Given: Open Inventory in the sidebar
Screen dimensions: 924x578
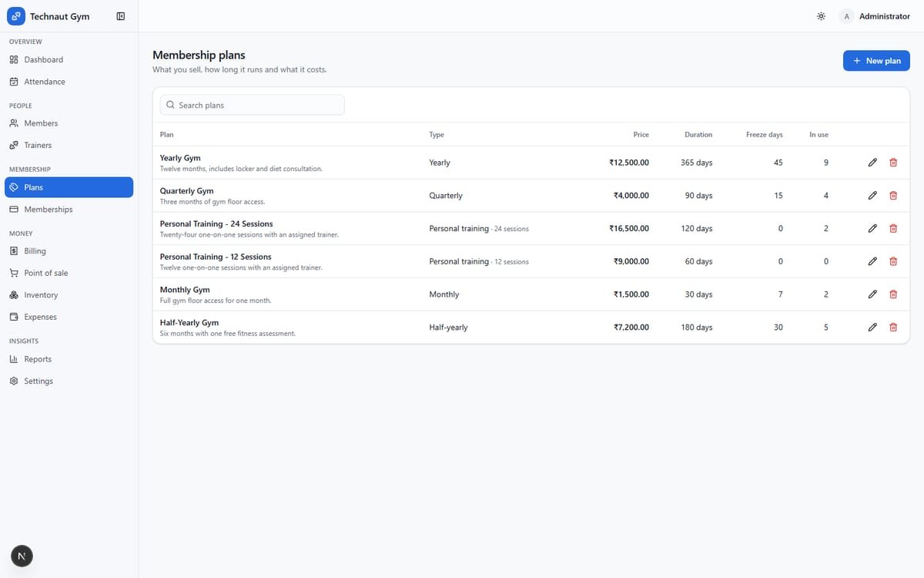Looking at the screenshot, I should click(69, 295).
